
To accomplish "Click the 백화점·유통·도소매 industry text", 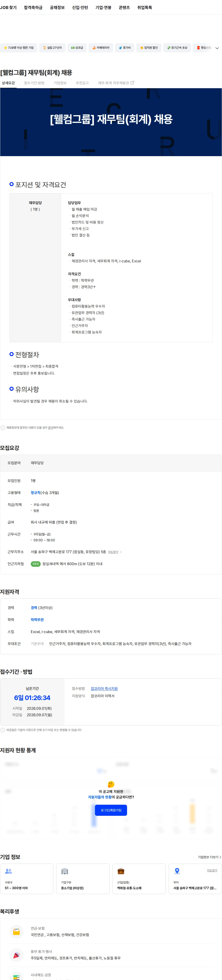I will [x=129, y=888].
